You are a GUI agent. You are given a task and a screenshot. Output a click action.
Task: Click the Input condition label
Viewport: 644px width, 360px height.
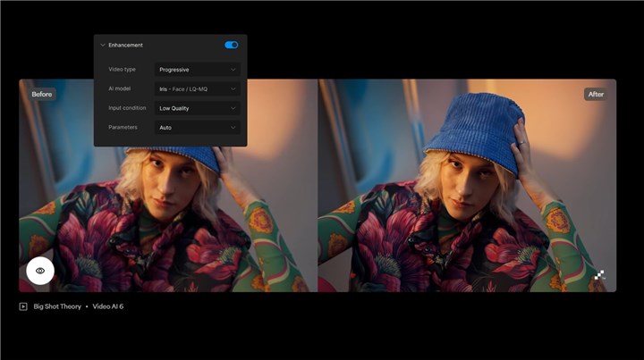[x=127, y=108]
